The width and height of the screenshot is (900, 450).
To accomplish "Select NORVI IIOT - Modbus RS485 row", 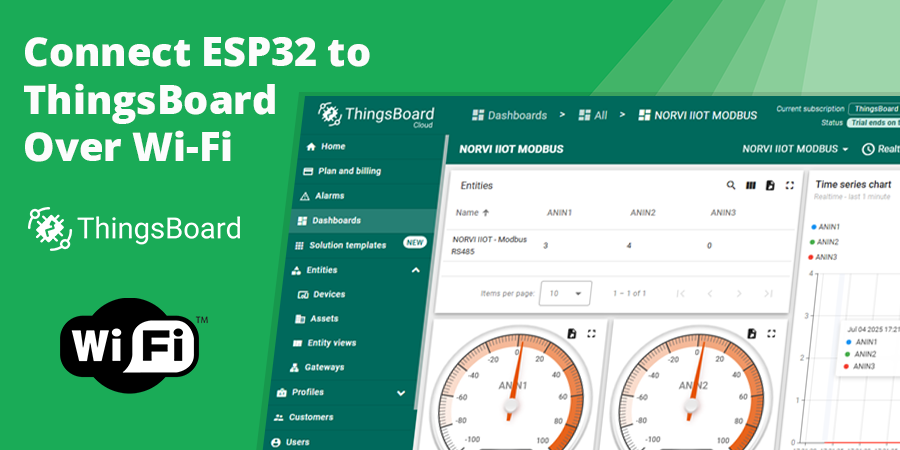I will click(621, 246).
